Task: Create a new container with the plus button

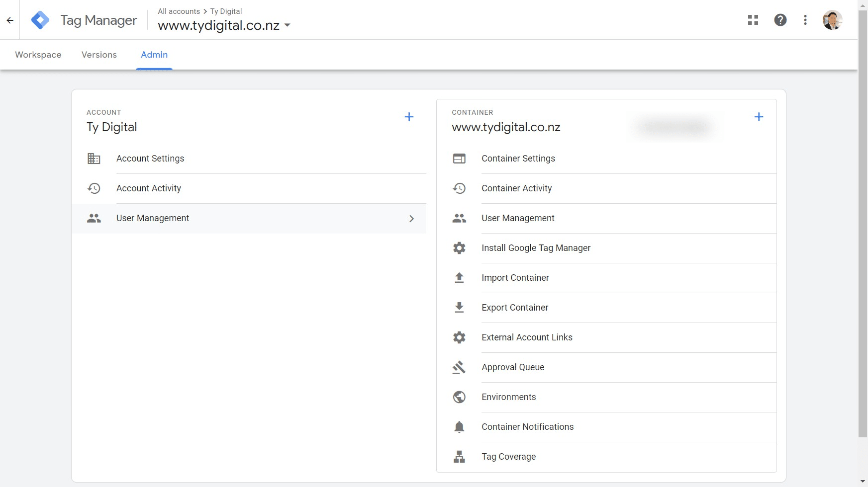Action: 759,117
